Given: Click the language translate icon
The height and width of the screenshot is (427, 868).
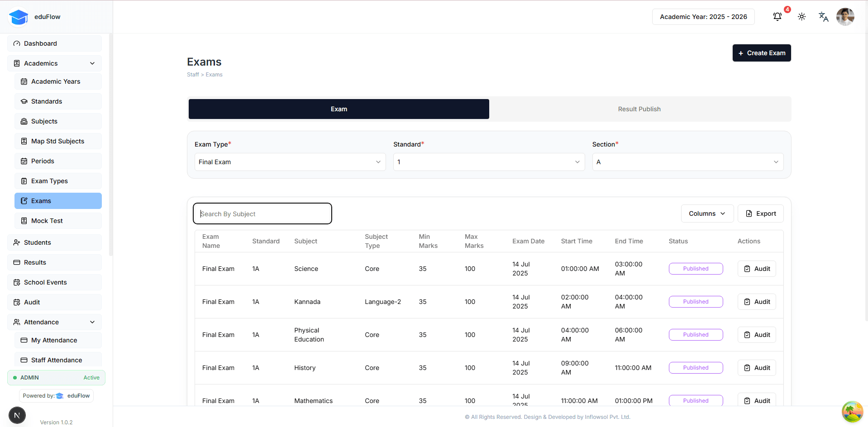Looking at the screenshot, I should coord(823,17).
